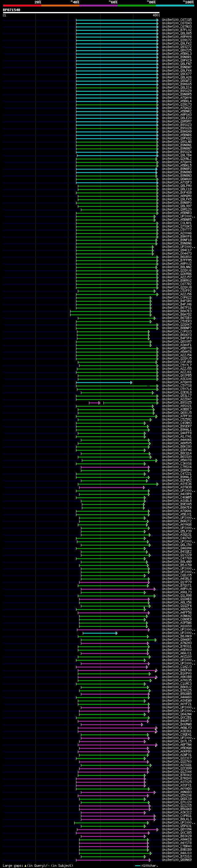Click the label UniRef100_B9SUZ5
Viewport: 197px width, 868px height.
(177, 402)
